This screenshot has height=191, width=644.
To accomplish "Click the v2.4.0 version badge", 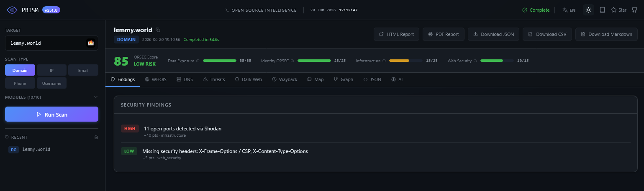I will 51,10.
